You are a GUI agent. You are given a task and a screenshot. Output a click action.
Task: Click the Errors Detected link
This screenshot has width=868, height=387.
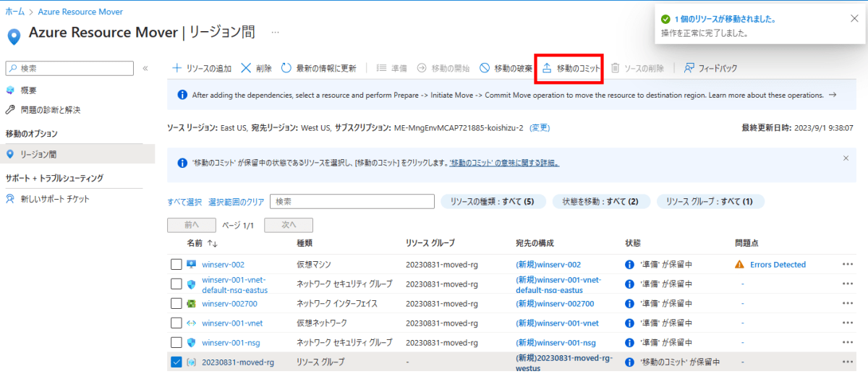(x=778, y=265)
